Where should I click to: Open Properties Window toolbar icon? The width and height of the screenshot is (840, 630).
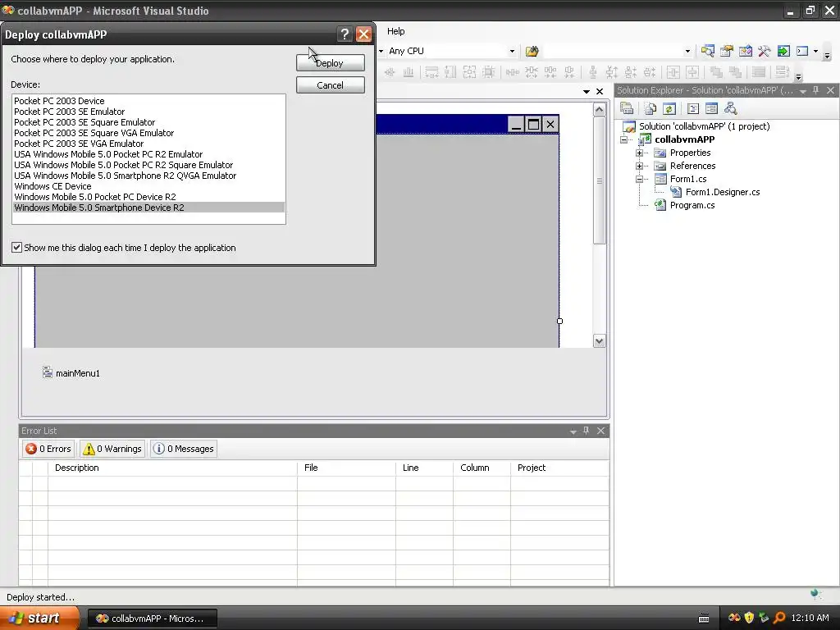click(727, 51)
